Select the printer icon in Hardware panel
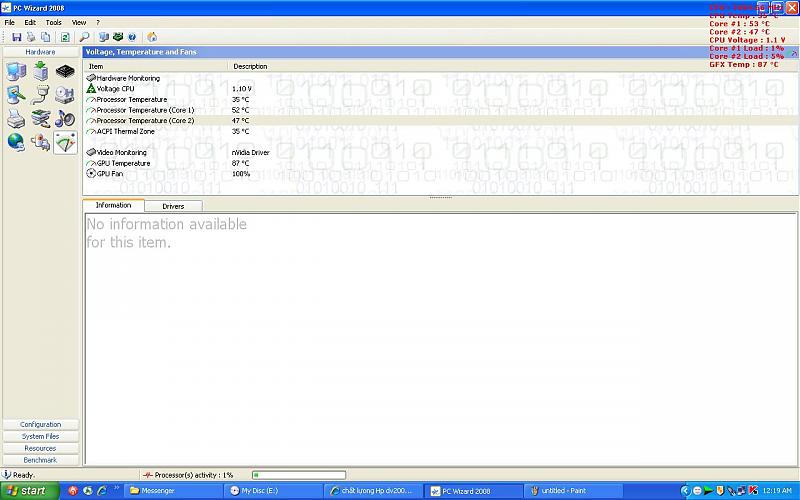The height and width of the screenshot is (500, 800). coord(16,119)
